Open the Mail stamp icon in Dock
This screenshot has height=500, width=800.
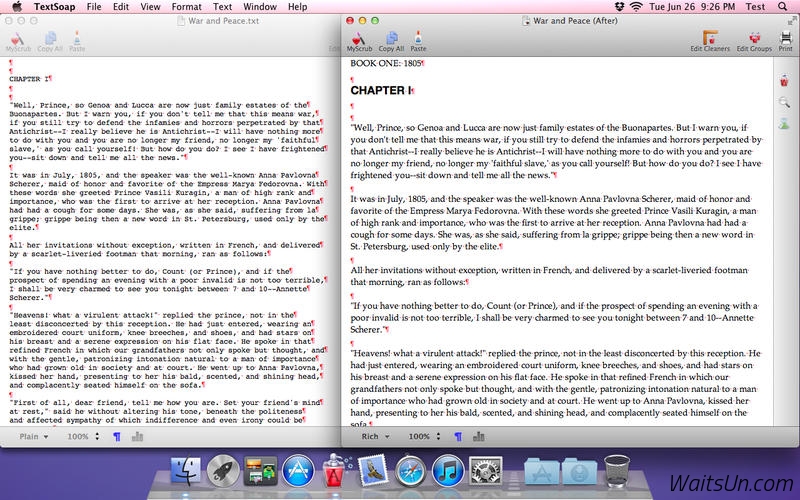373,470
